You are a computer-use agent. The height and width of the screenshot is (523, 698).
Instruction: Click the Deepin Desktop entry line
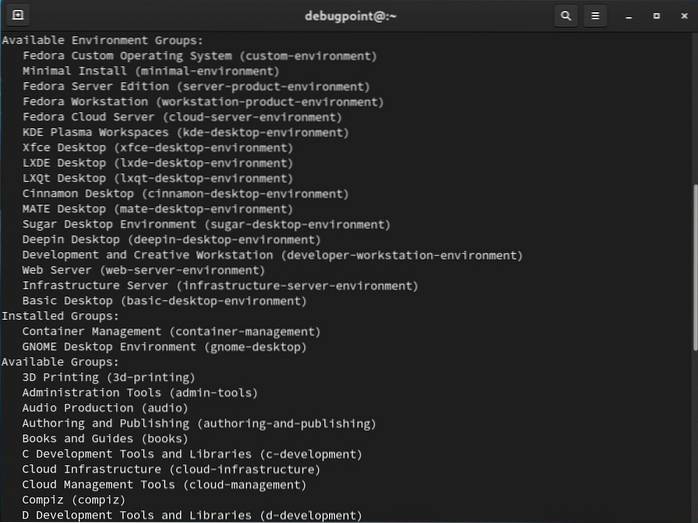tap(171, 240)
